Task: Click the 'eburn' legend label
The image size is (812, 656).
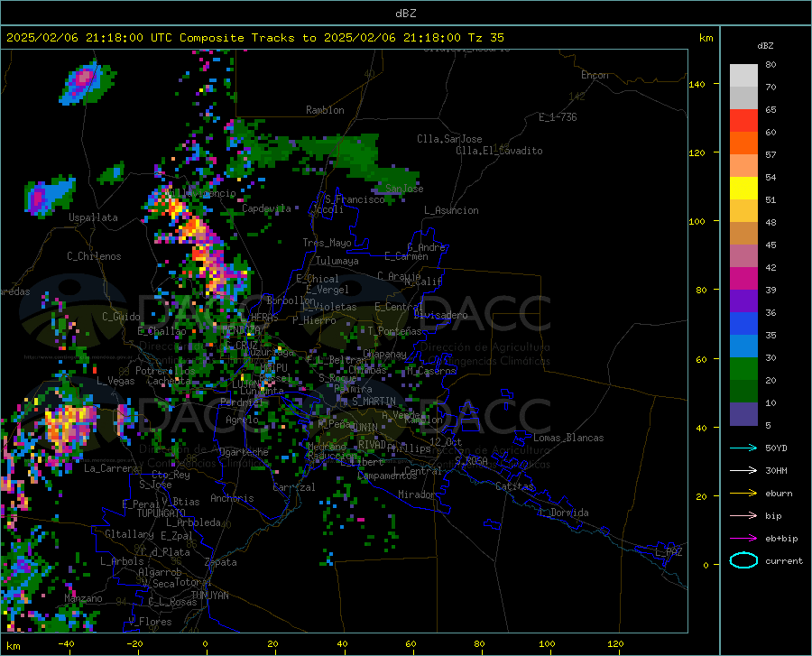Action: (779, 494)
